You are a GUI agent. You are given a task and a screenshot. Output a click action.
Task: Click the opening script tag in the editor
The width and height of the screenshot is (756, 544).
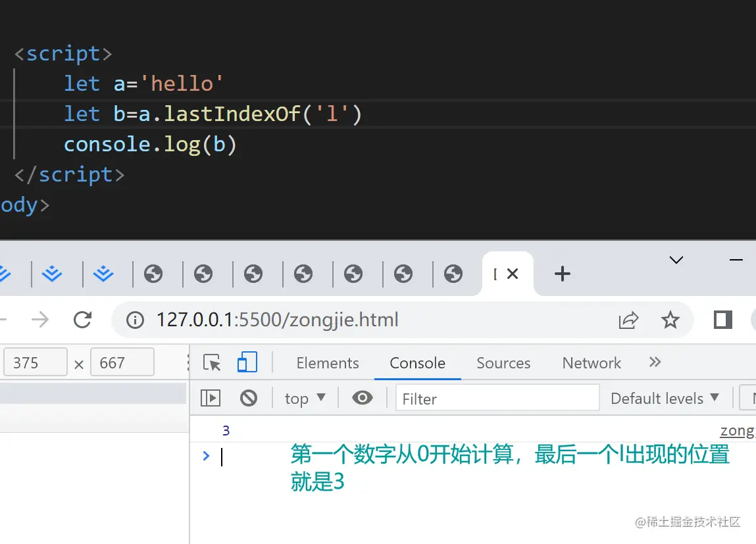(x=63, y=53)
